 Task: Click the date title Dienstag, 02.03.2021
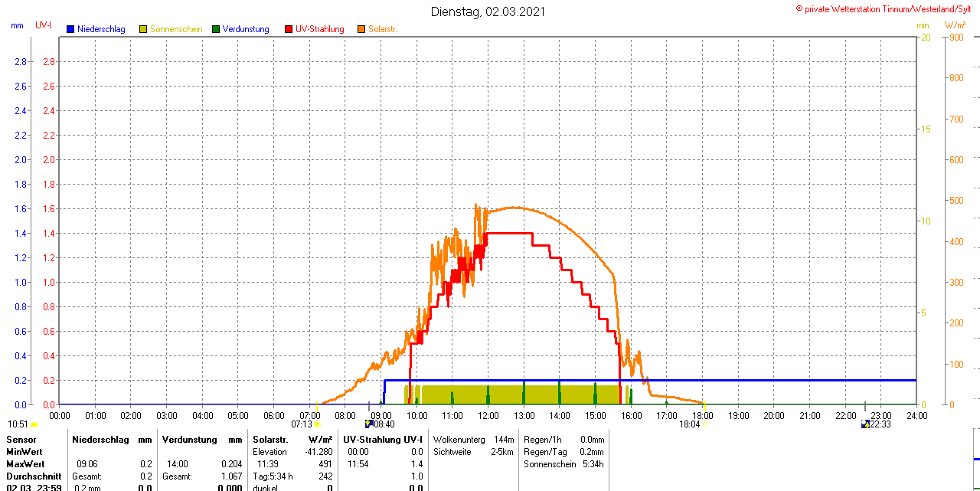488,11
